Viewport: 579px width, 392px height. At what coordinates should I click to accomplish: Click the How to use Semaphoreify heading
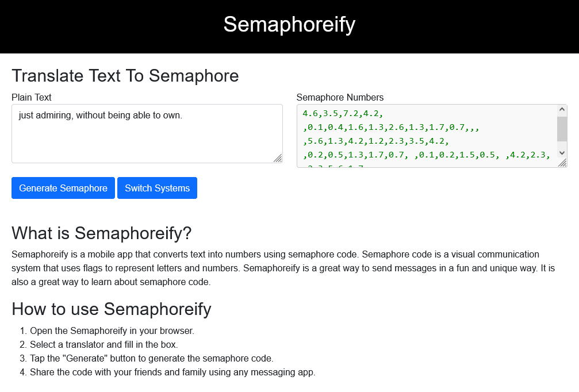111,309
